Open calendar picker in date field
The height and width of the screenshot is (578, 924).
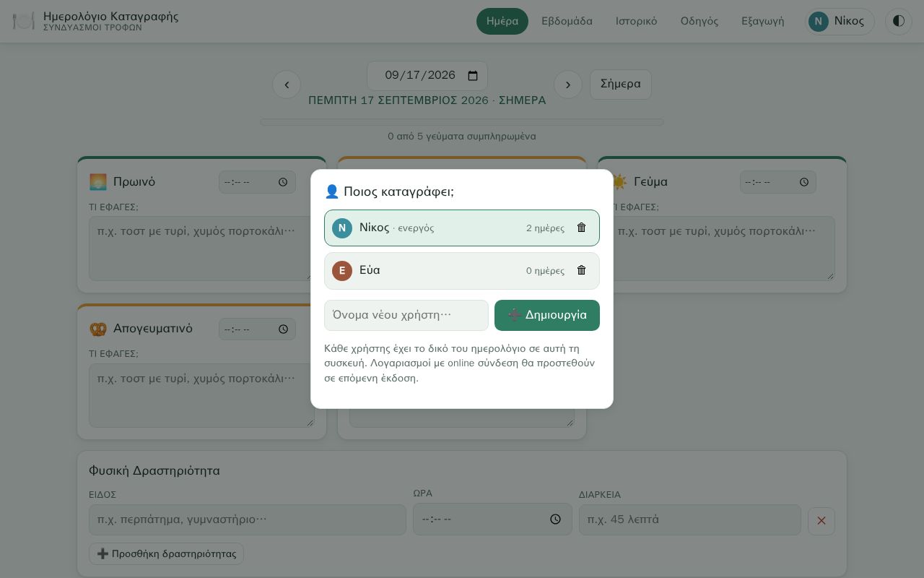point(473,75)
